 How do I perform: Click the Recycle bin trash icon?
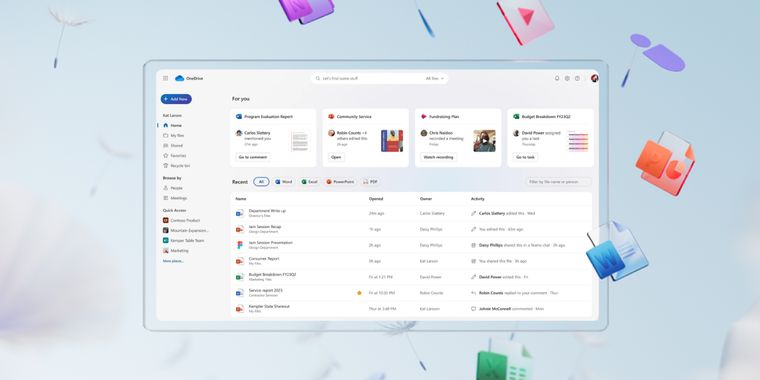point(166,166)
